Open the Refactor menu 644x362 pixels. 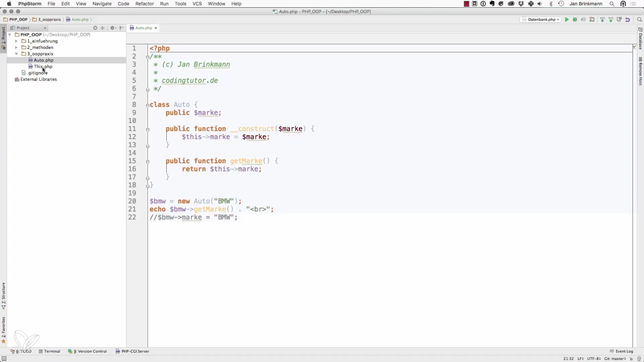pos(145,4)
